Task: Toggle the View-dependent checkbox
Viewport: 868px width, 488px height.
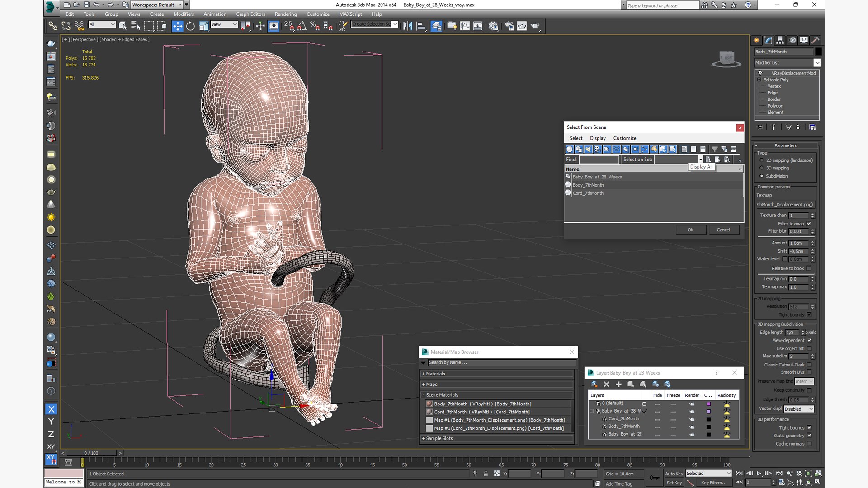Action: [x=809, y=340]
